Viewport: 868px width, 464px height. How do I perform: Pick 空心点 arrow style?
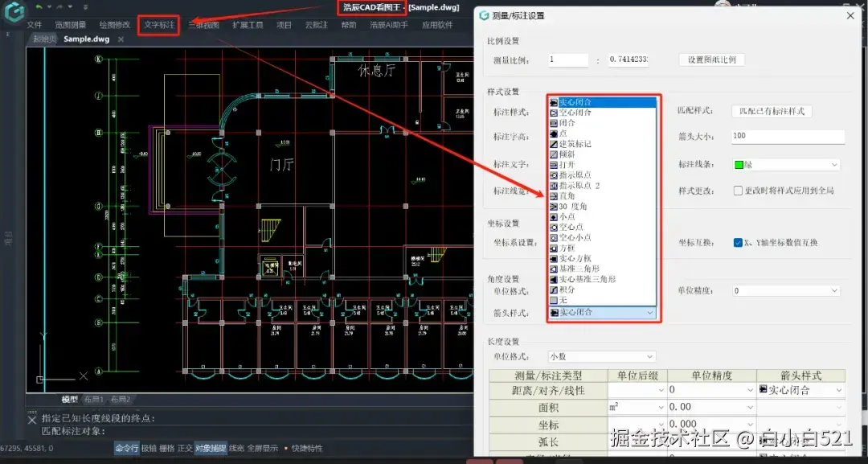(x=602, y=227)
